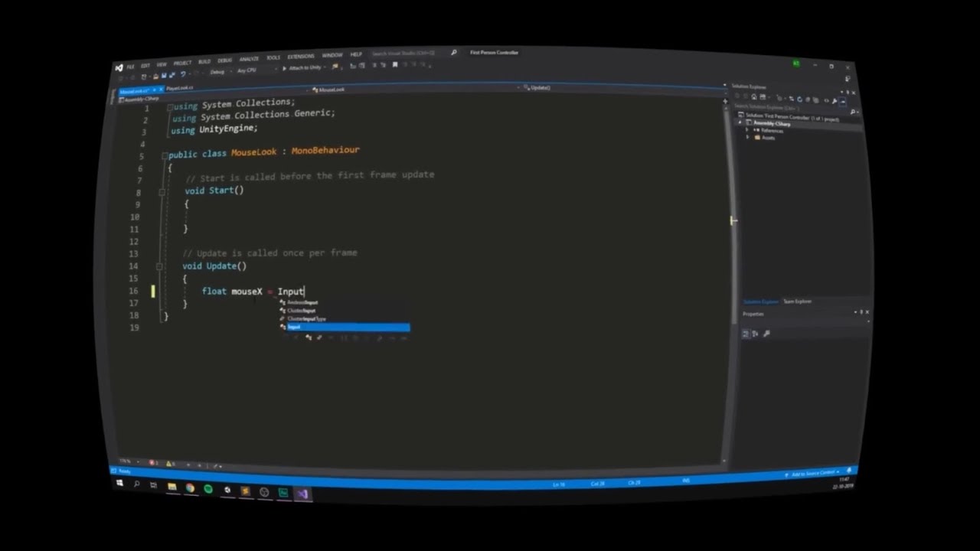980x551 pixels.
Task: Collapse the Assembly-CSharp project node
Action: [740, 122]
